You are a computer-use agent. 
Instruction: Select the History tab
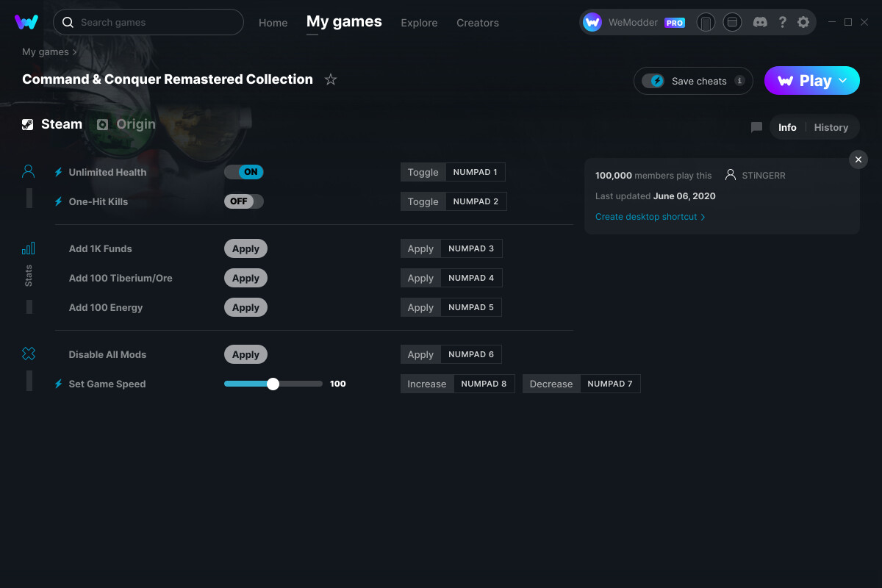pyautogui.click(x=831, y=127)
